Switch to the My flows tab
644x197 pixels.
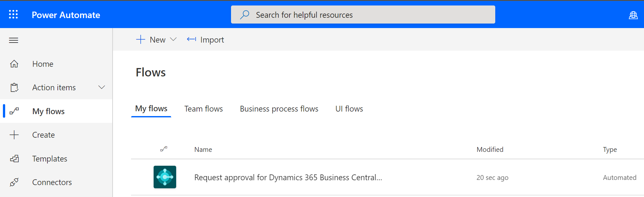(151, 109)
